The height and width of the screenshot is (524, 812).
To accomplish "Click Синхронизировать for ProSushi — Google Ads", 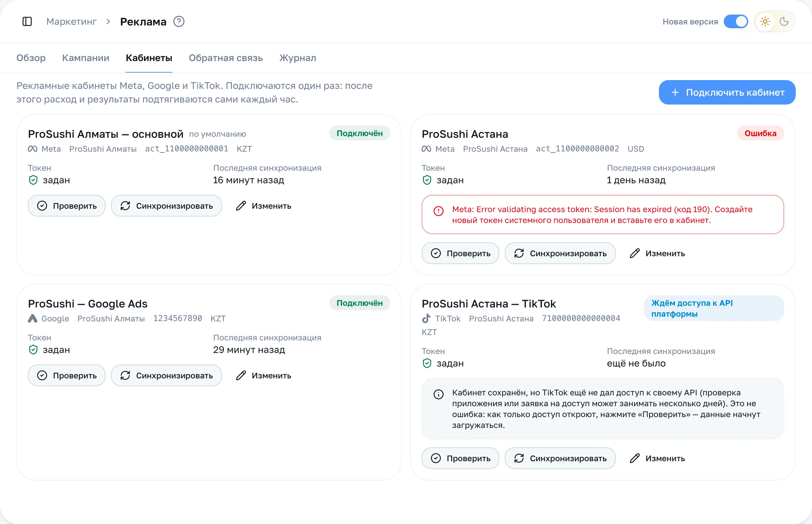I will 166,376.
